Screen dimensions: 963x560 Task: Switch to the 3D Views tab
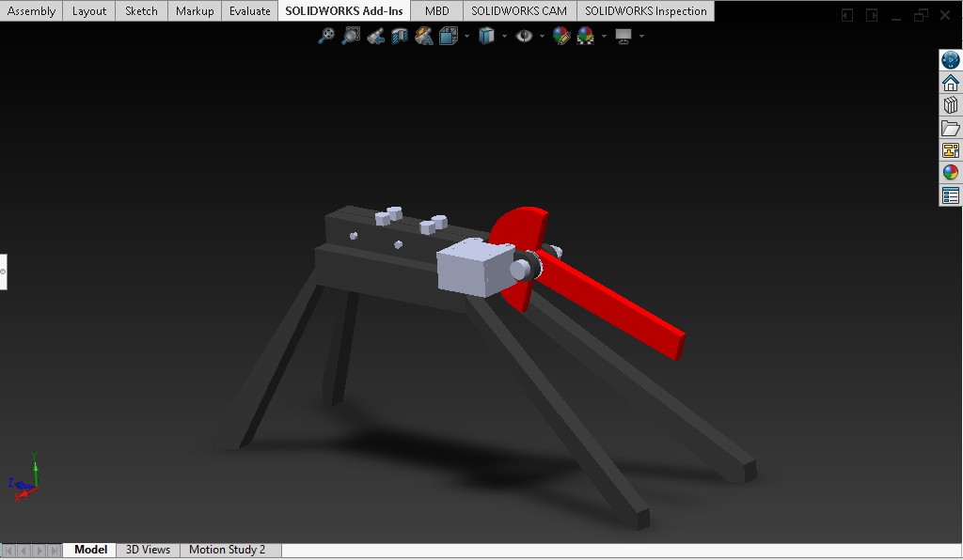click(148, 550)
